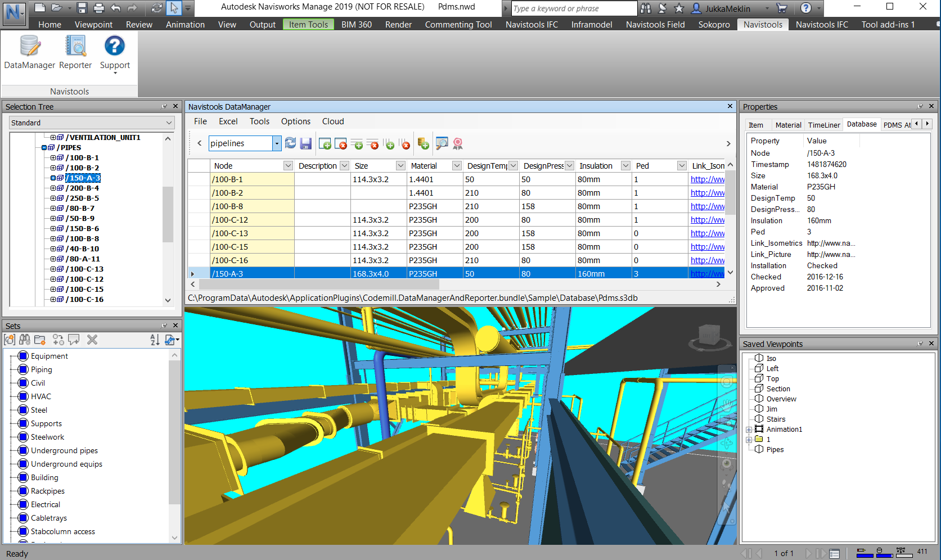Expand the Animation1 viewpoint node
The height and width of the screenshot is (560, 941).
[749, 430]
